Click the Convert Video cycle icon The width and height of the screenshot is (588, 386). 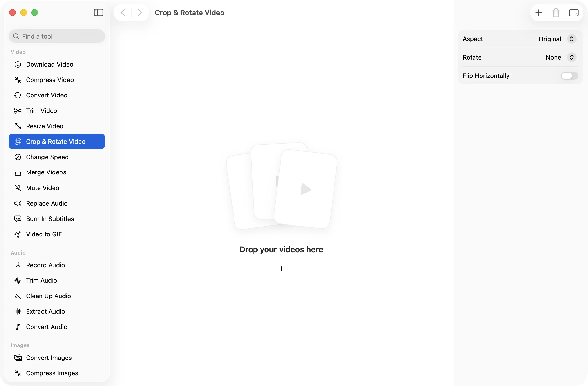pos(18,95)
